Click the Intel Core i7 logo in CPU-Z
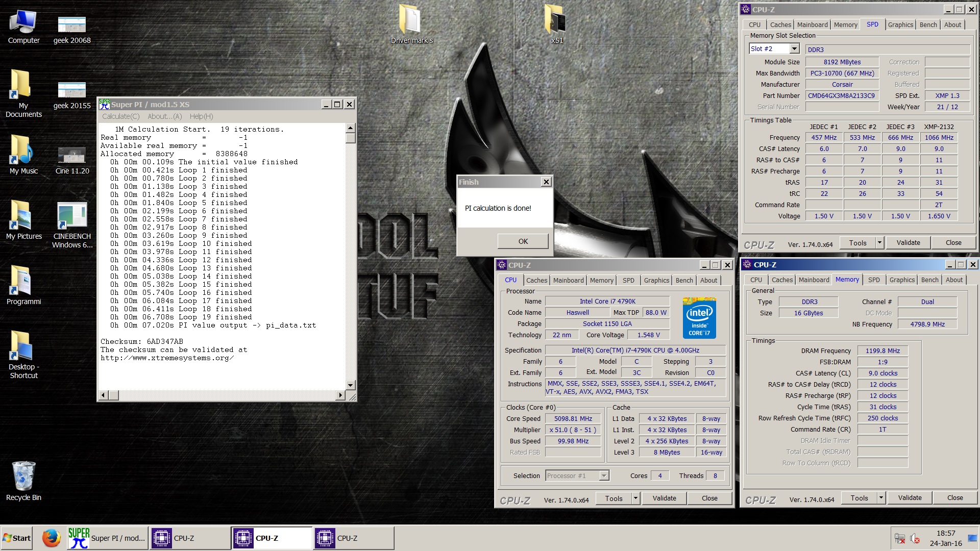Image resolution: width=980 pixels, height=551 pixels. 699,318
